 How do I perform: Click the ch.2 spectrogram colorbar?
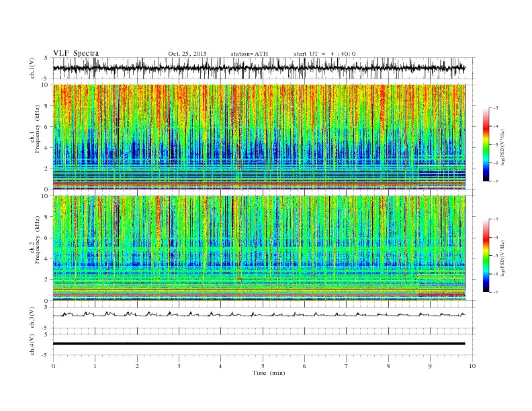click(x=486, y=255)
